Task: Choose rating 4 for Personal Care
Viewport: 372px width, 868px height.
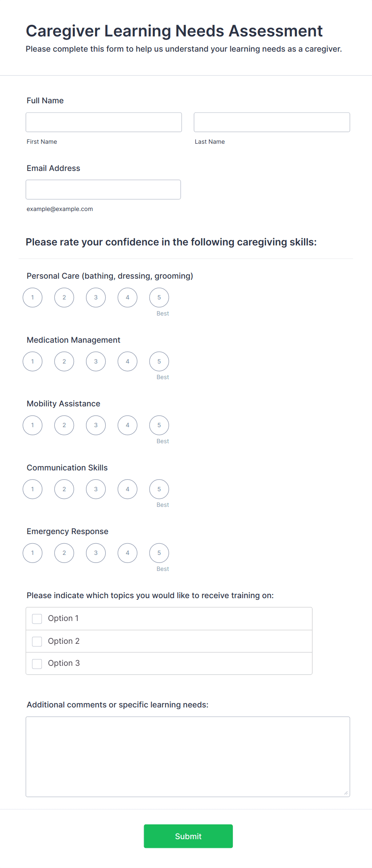Action: [127, 297]
